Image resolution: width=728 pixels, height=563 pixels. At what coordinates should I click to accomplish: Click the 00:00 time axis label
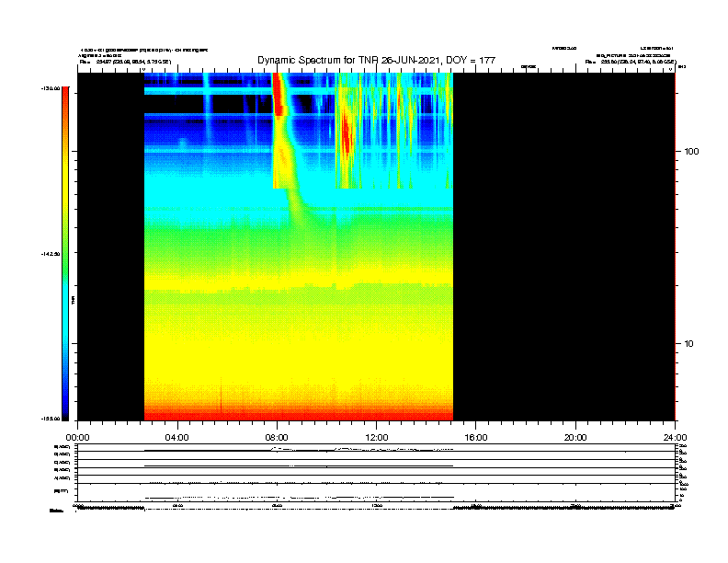[77, 438]
